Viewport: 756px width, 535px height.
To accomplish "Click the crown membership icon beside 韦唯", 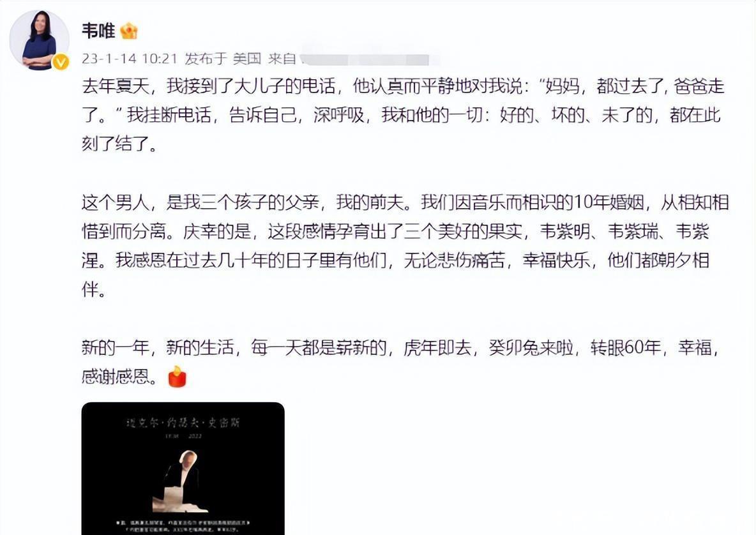I will (x=129, y=31).
